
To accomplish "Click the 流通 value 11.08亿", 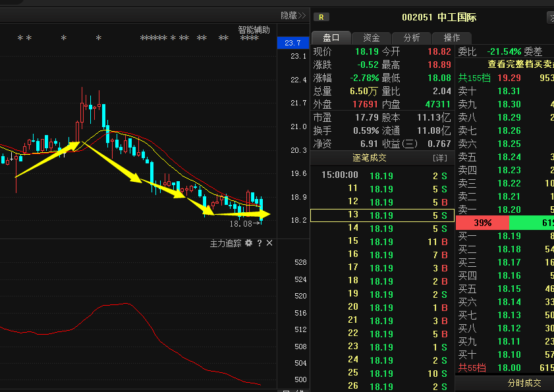I will (434, 131).
